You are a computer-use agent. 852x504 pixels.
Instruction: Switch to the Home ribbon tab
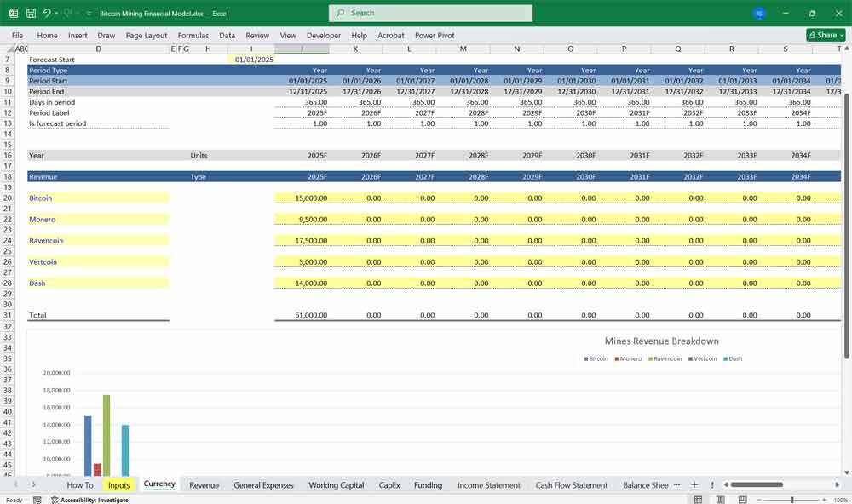coord(47,35)
